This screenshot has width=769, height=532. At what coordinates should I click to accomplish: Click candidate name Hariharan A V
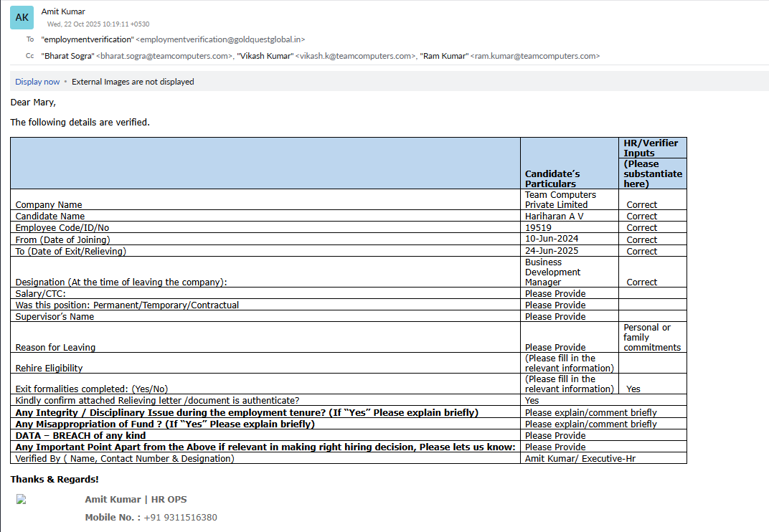[x=555, y=216]
